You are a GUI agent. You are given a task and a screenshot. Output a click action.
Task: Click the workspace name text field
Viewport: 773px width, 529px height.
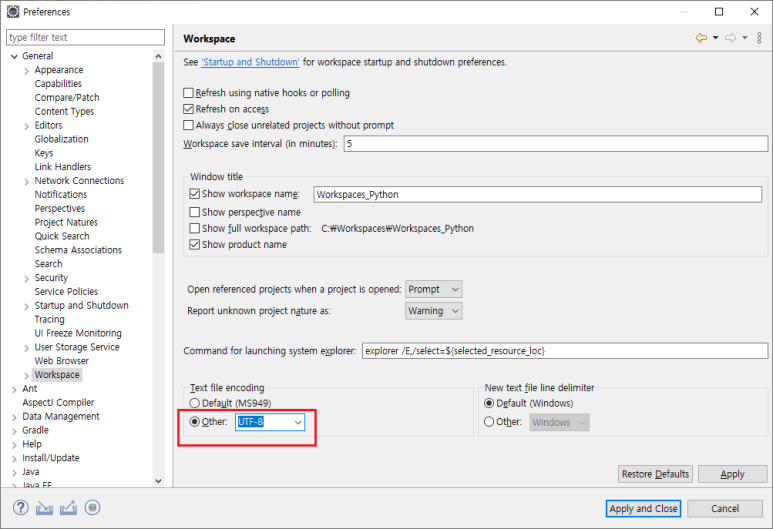pos(537,194)
